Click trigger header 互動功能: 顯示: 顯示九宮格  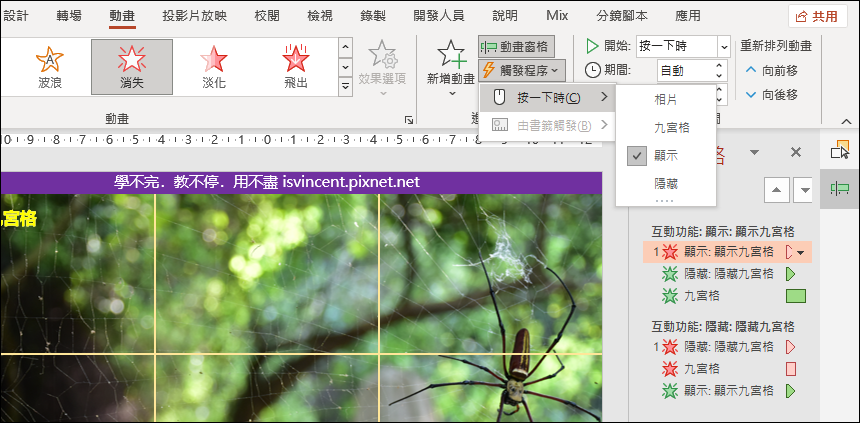click(x=723, y=232)
